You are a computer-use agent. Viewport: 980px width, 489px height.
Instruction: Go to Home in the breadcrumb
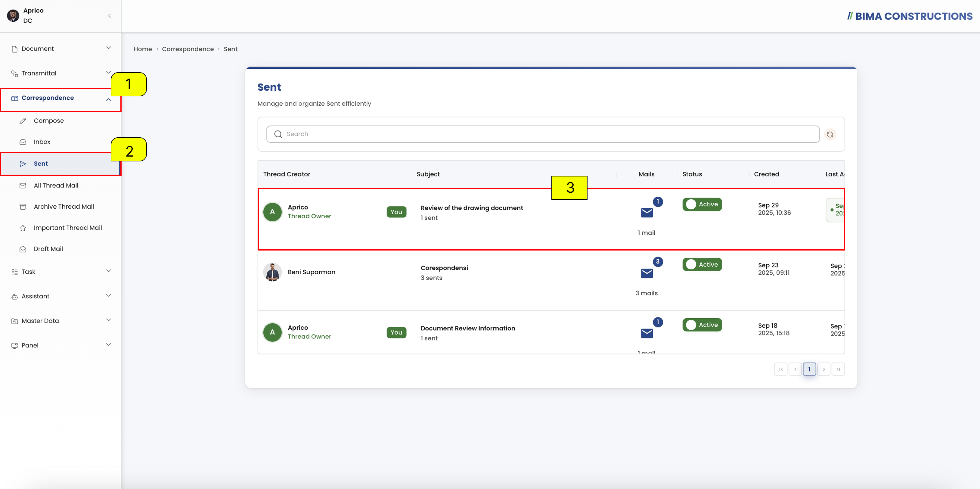coord(143,49)
